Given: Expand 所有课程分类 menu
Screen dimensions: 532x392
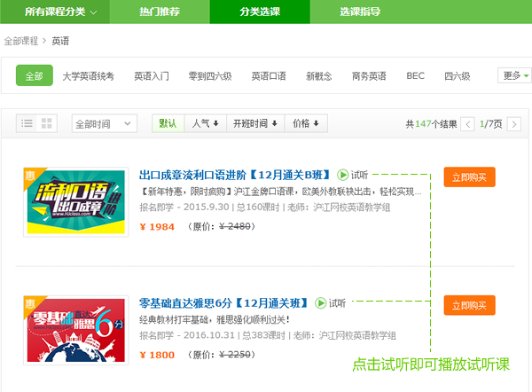Looking at the screenshot, I should [55, 12].
